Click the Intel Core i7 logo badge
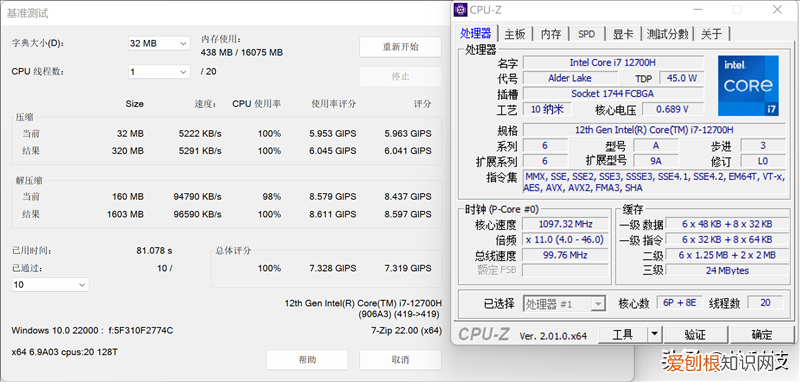The image size is (800, 382). [748, 86]
